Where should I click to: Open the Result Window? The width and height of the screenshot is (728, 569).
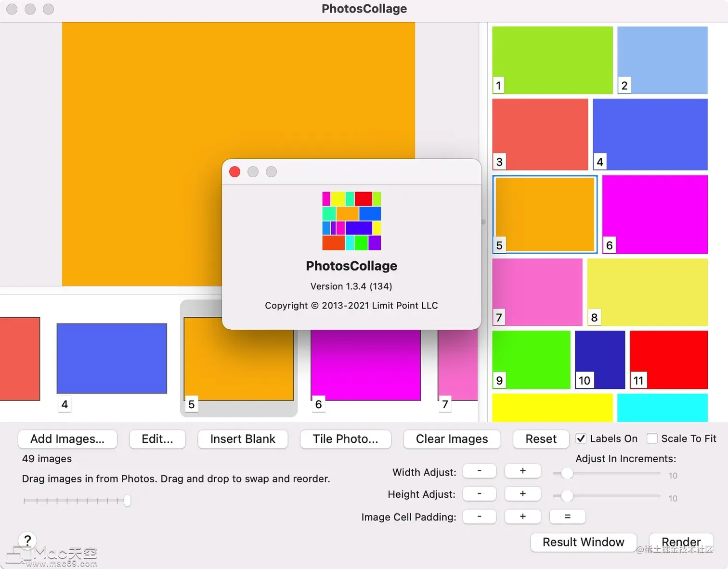point(584,542)
